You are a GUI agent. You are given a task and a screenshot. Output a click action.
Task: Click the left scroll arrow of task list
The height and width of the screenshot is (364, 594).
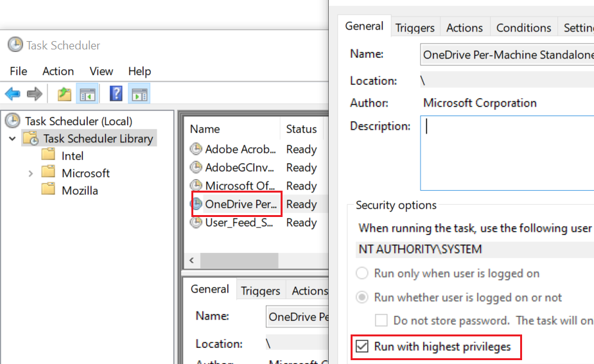pos(192,260)
